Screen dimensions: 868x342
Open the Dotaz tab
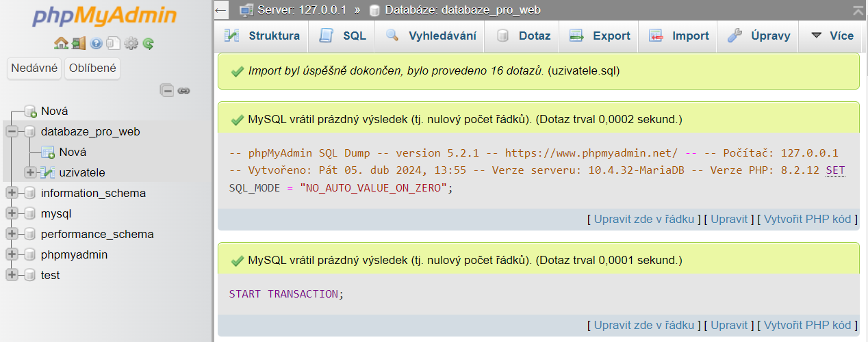523,36
